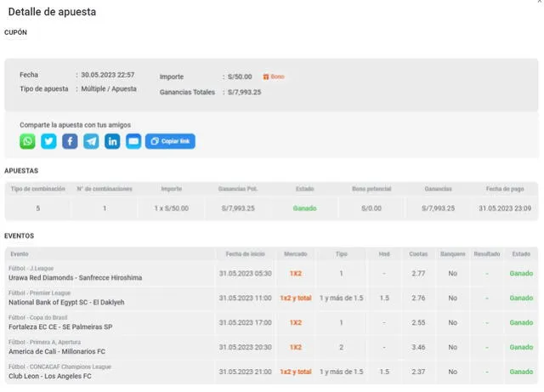
Task: Click the Ganancias Totales value S/7,993.25
Action: click(244, 93)
